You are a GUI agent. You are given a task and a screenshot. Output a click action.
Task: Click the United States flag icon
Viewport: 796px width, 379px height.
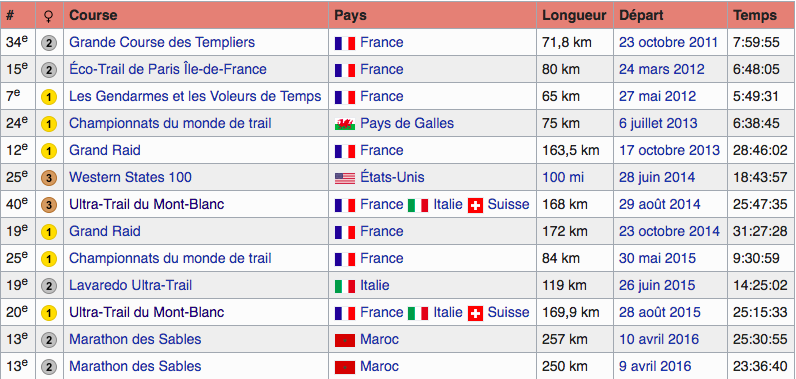pos(345,178)
